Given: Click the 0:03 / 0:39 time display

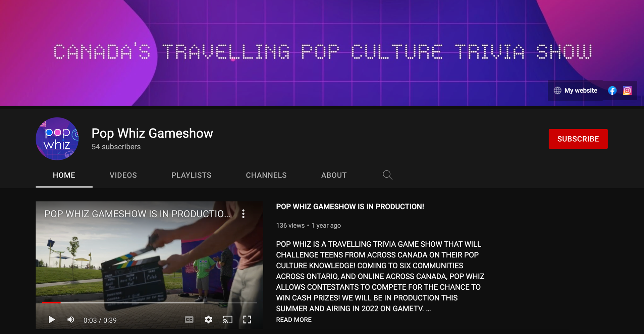Looking at the screenshot, I should point(100,320).
